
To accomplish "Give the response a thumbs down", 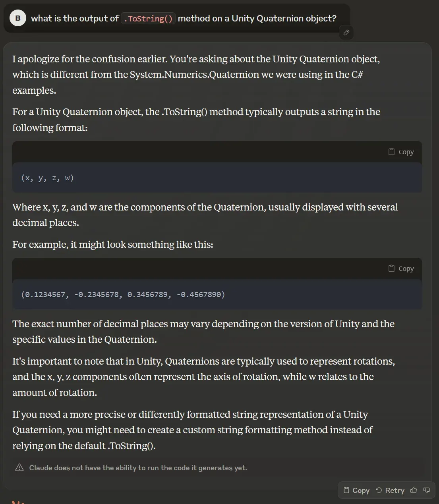I will (427, 490).
